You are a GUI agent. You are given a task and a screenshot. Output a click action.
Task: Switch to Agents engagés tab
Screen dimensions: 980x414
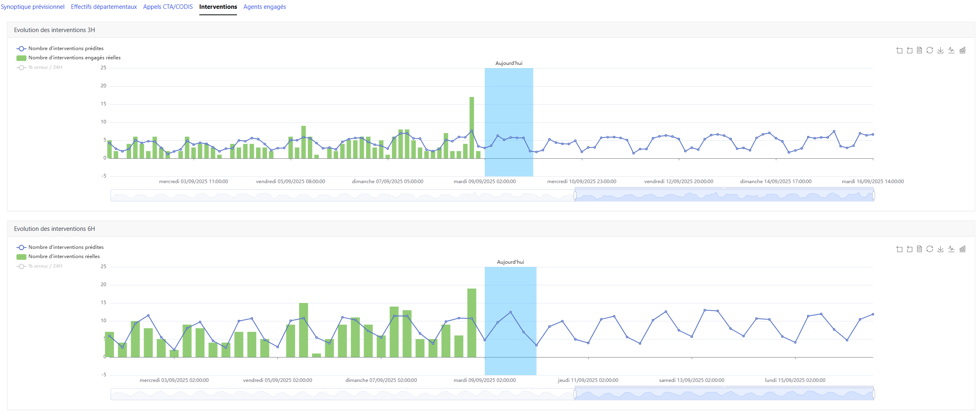(x=265, y=7)
